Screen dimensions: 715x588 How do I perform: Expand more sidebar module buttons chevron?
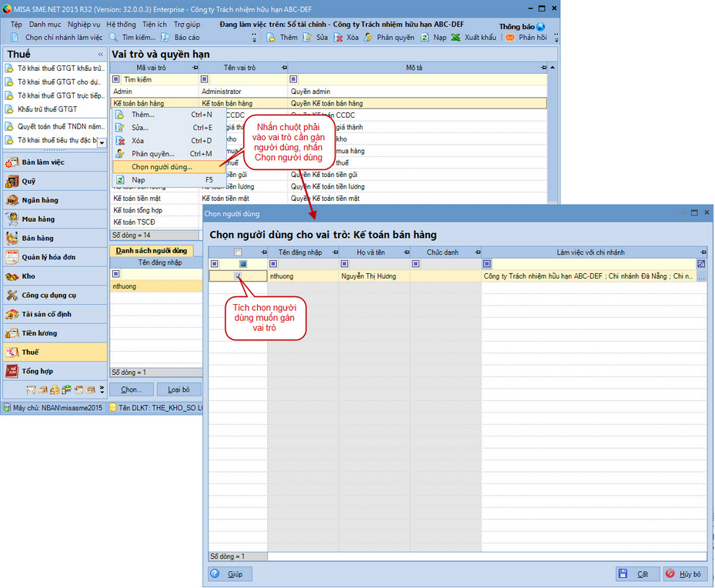pyautogui.click(x=102, y=389)
